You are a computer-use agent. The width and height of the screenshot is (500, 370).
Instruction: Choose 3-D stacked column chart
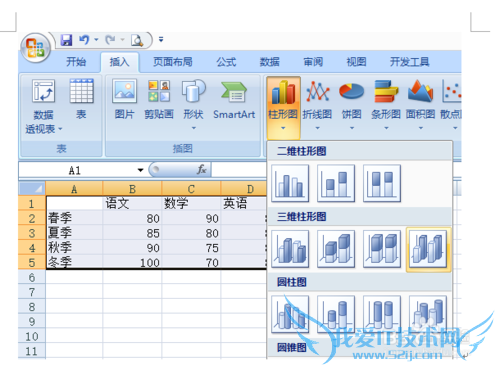click(336, 249)
